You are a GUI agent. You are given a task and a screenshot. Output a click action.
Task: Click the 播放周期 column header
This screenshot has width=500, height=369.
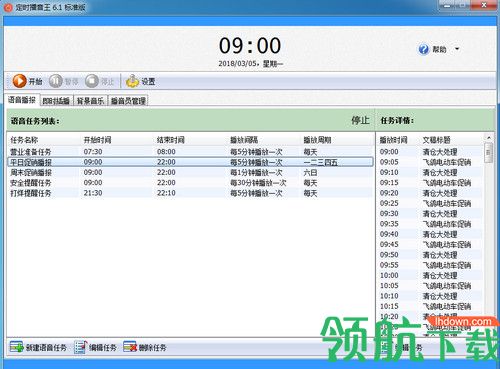[317, 140]
